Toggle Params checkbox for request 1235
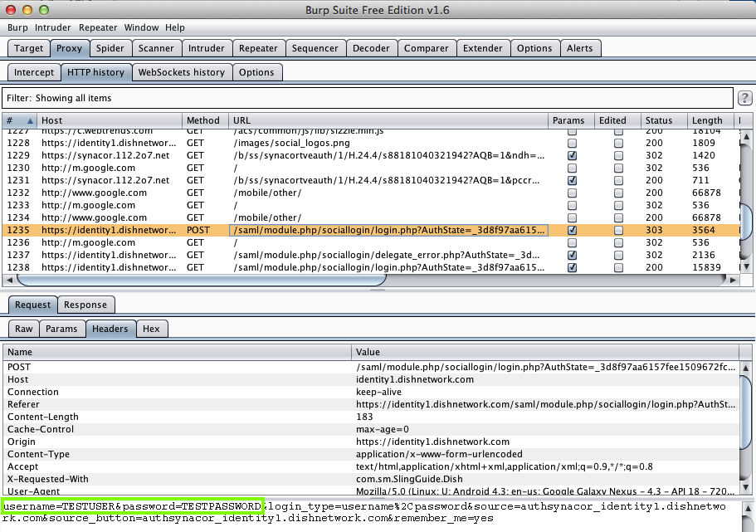The width and height of the screenshot is (756, 532). (x=572, y=230)
